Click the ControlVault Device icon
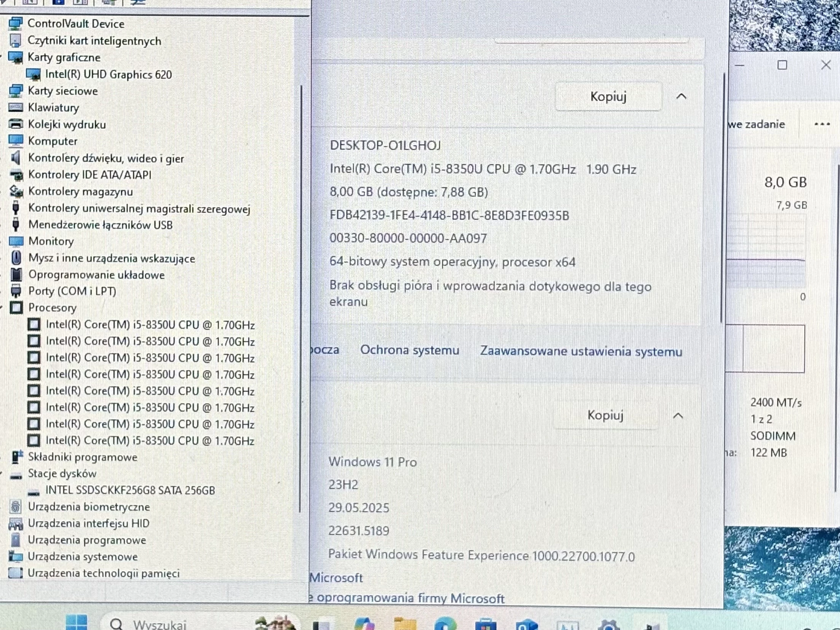The width and height of the screenshot is (840, 630). (x=16, y=24)
